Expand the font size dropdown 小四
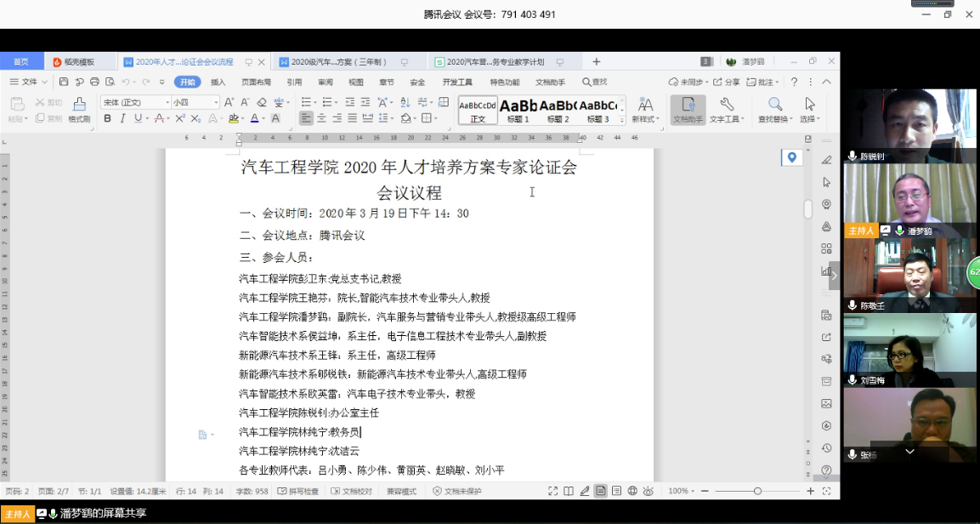The width and height of the screenshot is (980, 524). point(216,102)
